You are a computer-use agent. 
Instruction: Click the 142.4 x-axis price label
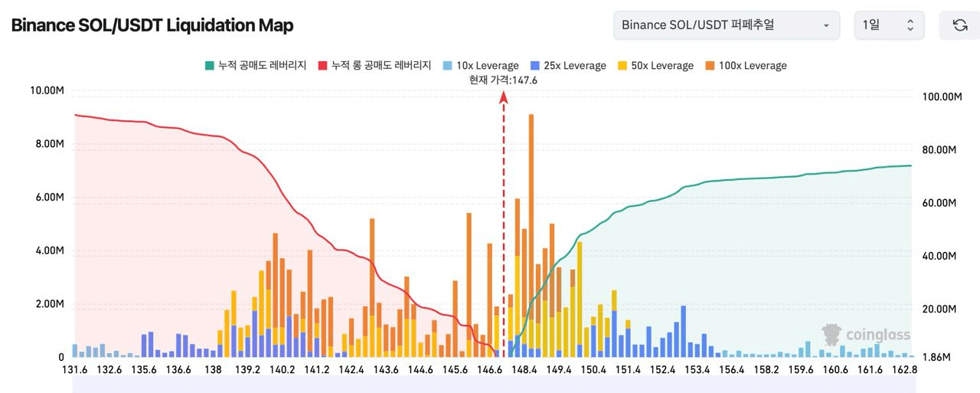(x=351, y=369)
